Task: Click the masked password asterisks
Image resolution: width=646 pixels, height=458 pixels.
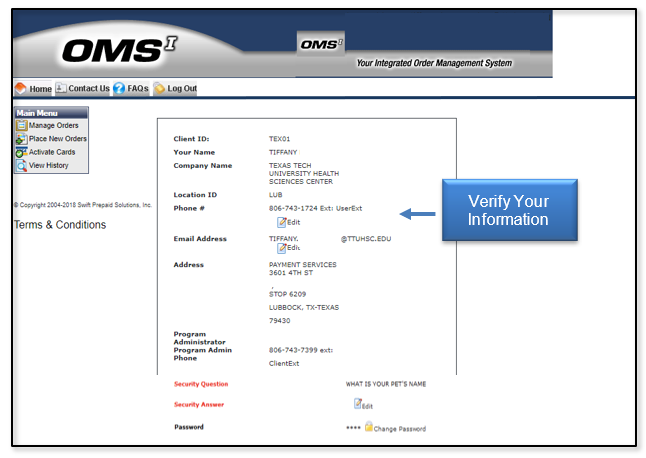Action: [x=353, y=428]
